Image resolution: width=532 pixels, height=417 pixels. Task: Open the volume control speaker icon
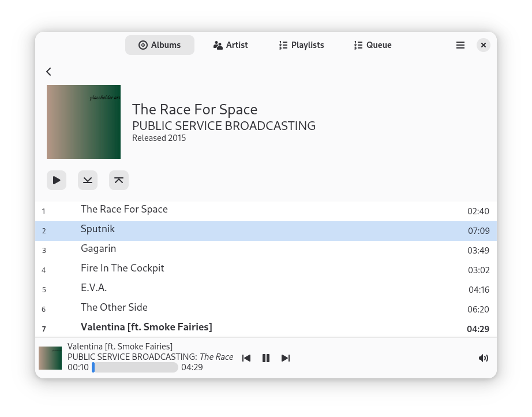(x=483, y=358)
